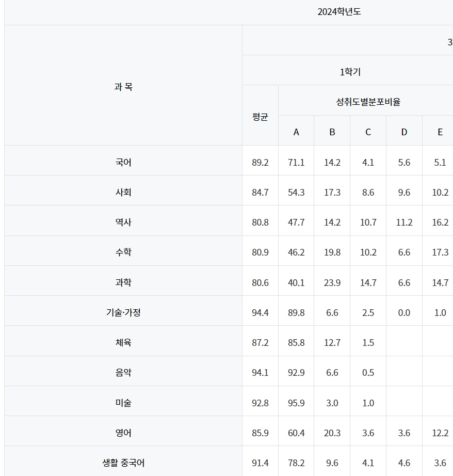Screen dimensions: 453x476
Task: Click 체육 C-grade value 1.5
Action: pyautogui.click(x=368, y=343)
